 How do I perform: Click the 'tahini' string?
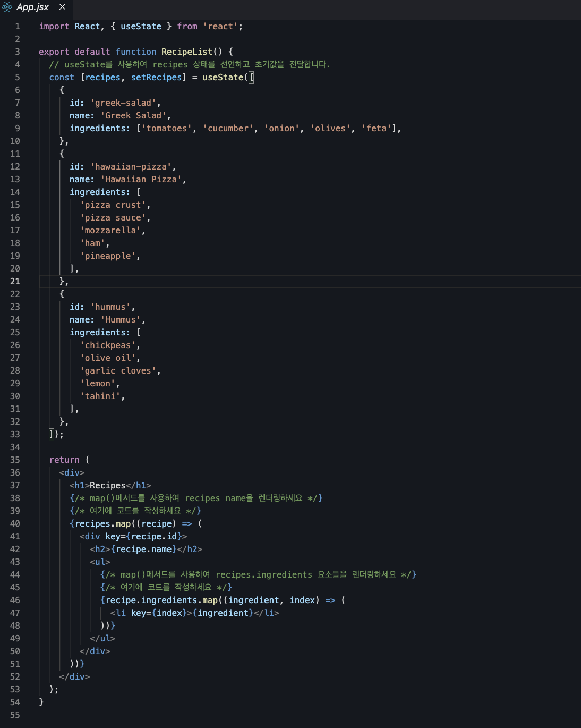click(x=100, y=396)
